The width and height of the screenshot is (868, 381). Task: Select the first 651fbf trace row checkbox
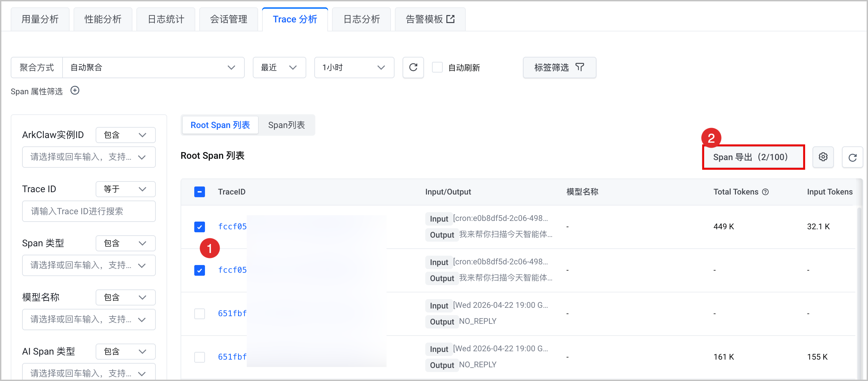point(200,313)
